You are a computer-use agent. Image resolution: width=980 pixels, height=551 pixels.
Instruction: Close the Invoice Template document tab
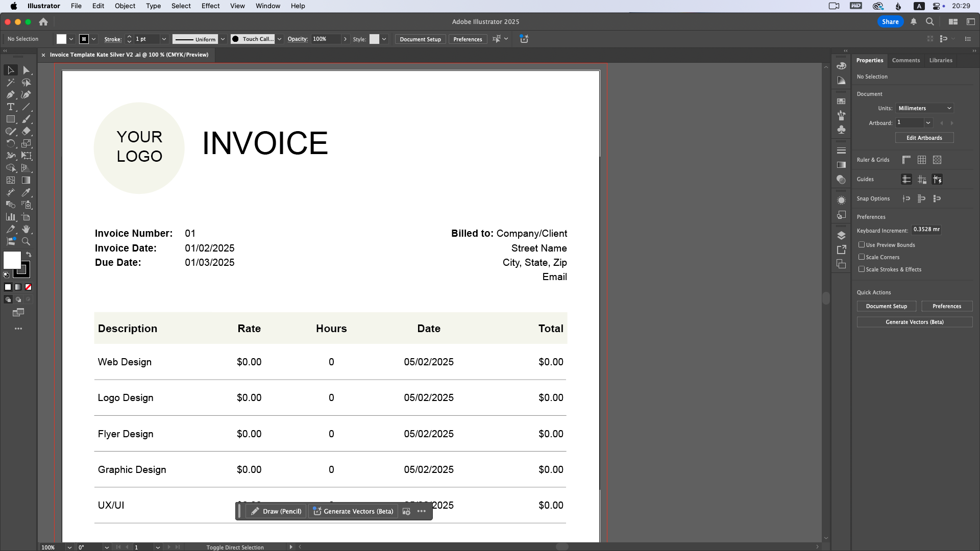(43, 55)
